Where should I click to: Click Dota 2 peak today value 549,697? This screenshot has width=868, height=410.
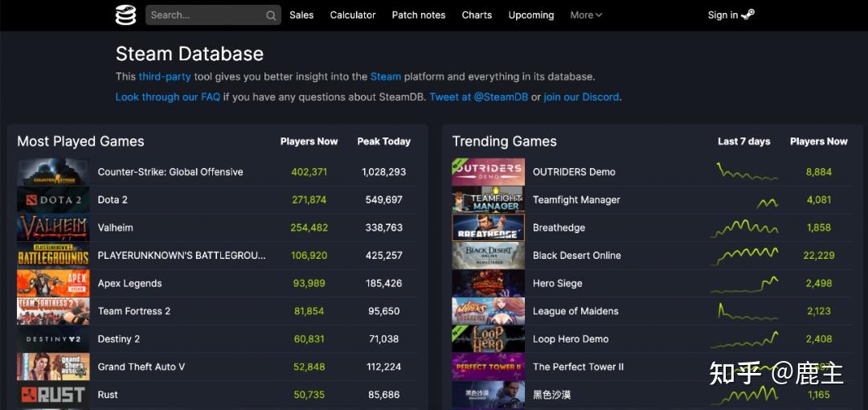coord(384,199)
